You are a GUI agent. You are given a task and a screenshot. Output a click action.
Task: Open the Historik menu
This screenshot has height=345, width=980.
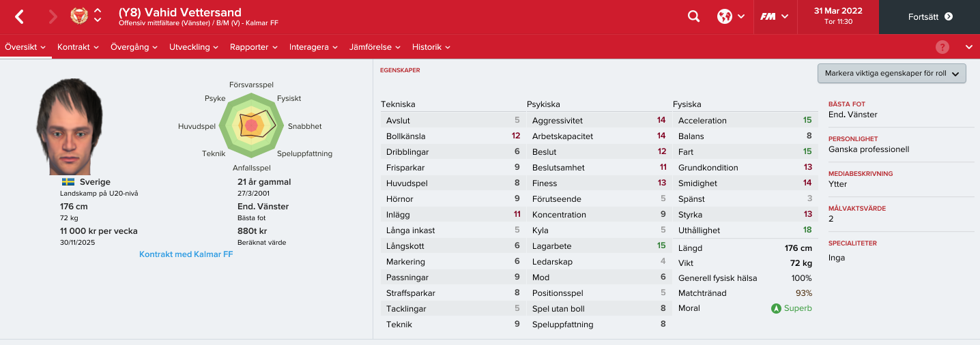coord(431,47)
